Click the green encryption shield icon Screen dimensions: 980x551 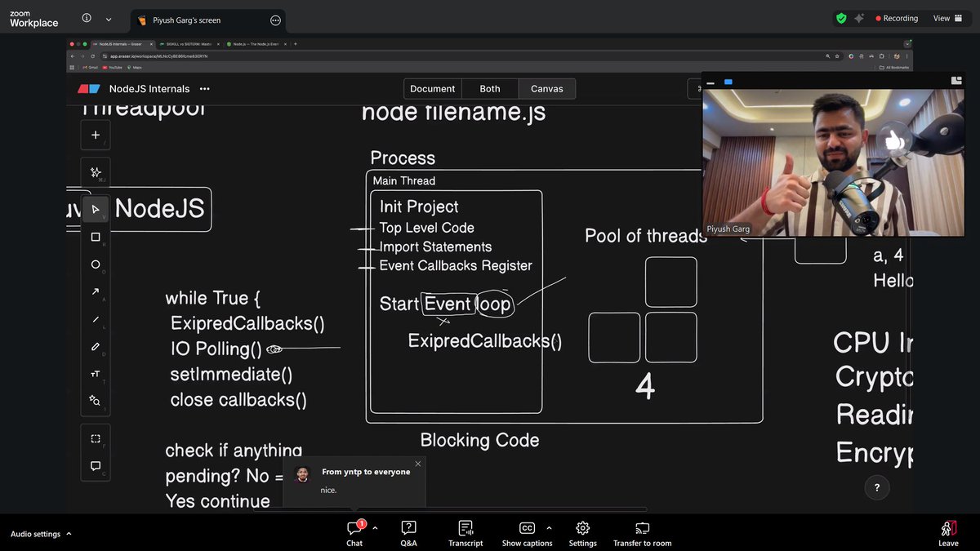pos(841,18)
